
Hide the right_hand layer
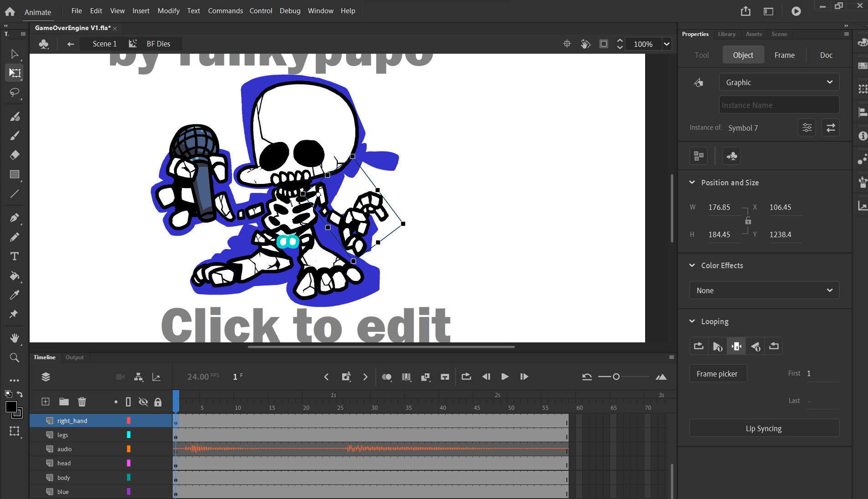tap(144, 420)
